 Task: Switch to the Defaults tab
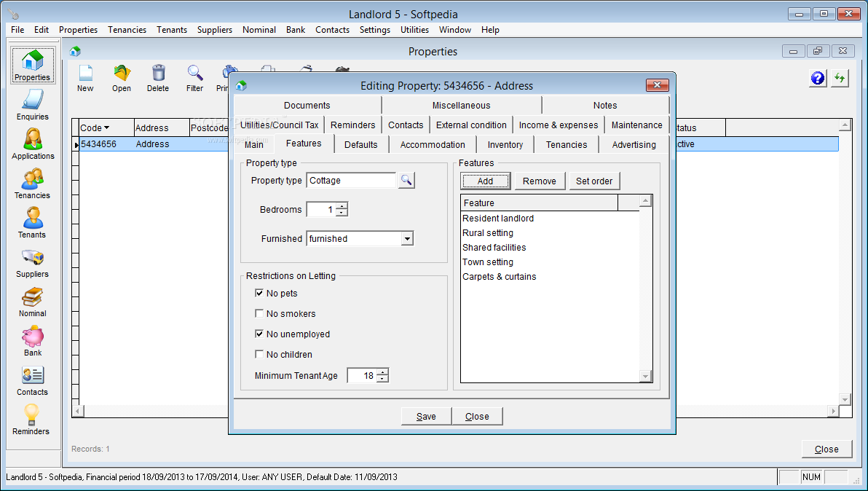coord(361,144)
